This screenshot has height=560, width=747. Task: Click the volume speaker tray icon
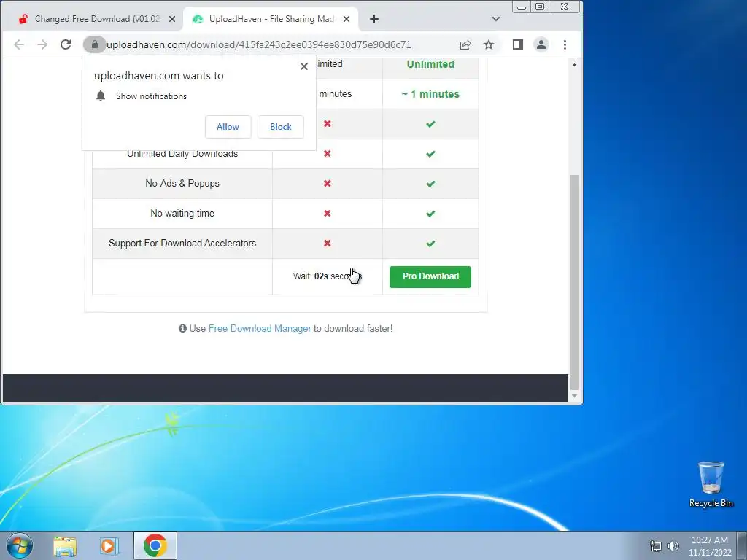(673, 546)
